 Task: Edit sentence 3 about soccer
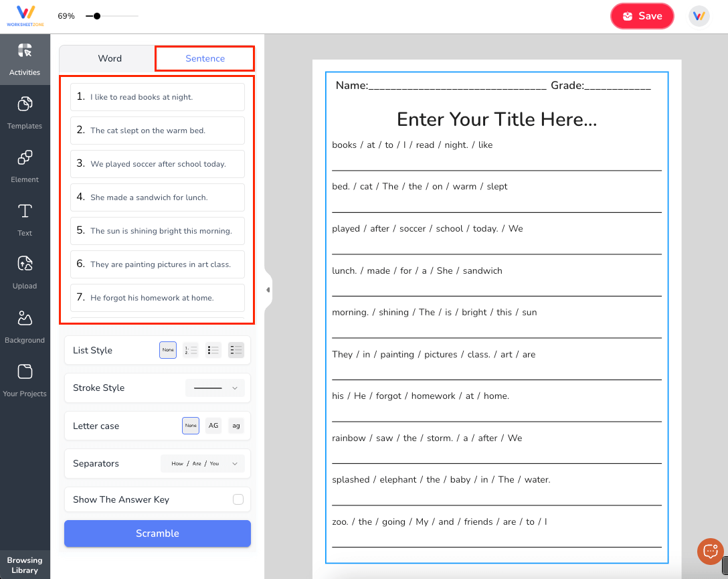point(157,164)
